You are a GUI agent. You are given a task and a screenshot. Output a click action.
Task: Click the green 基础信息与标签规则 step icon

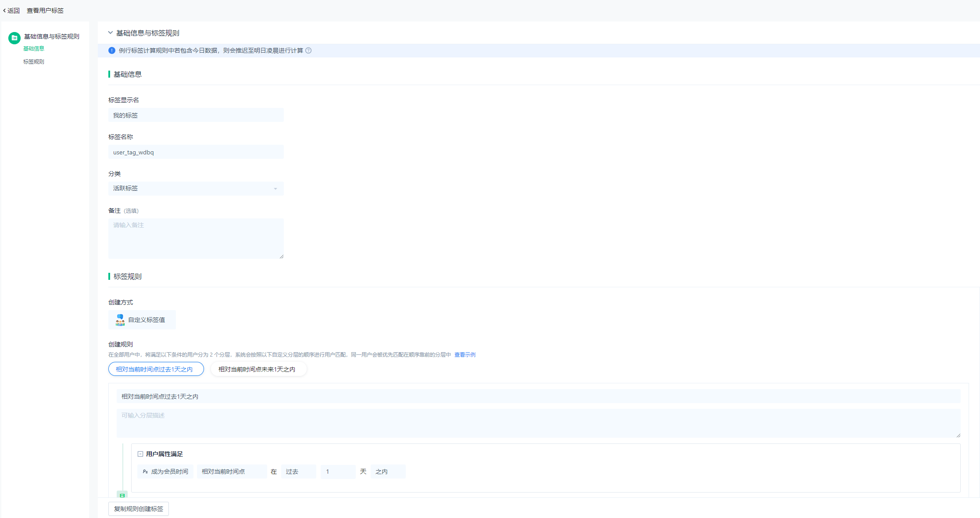tap(14, 38)
